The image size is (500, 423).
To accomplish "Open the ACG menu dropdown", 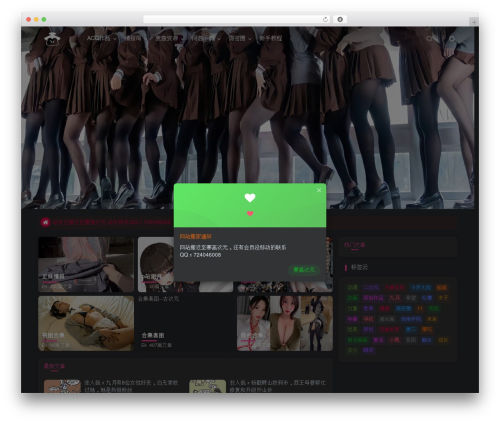I will [x=101, y=38].
